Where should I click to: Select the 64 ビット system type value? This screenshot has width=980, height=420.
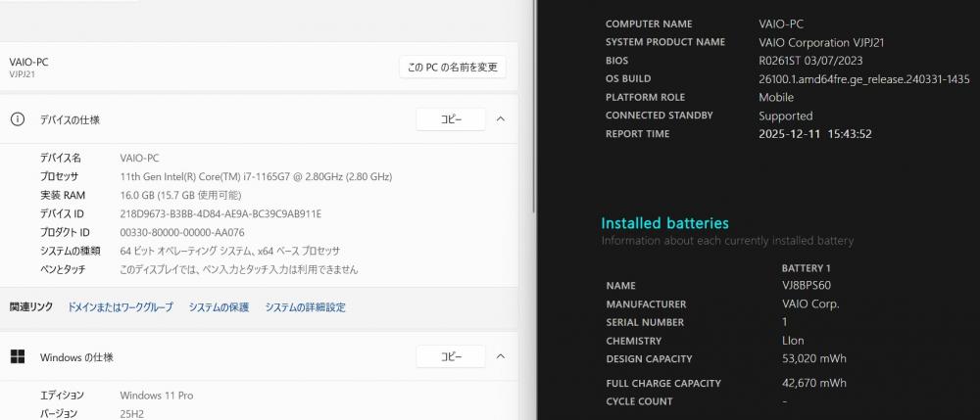230,252
